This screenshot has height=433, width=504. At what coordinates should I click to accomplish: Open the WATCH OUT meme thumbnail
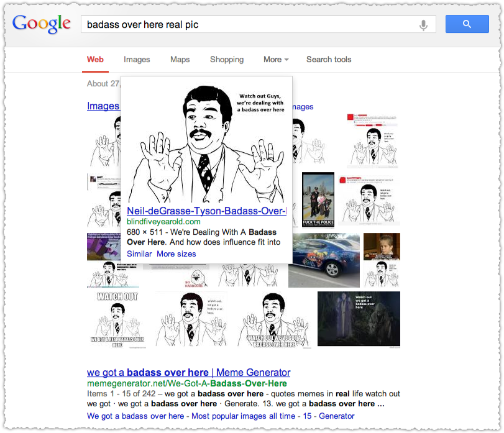117,319
